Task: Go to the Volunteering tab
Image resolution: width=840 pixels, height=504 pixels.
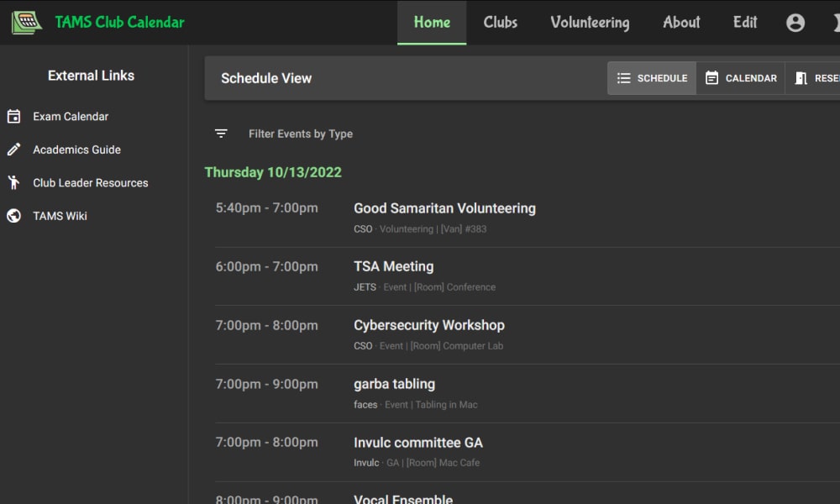Action: click(x=590, y=23)
